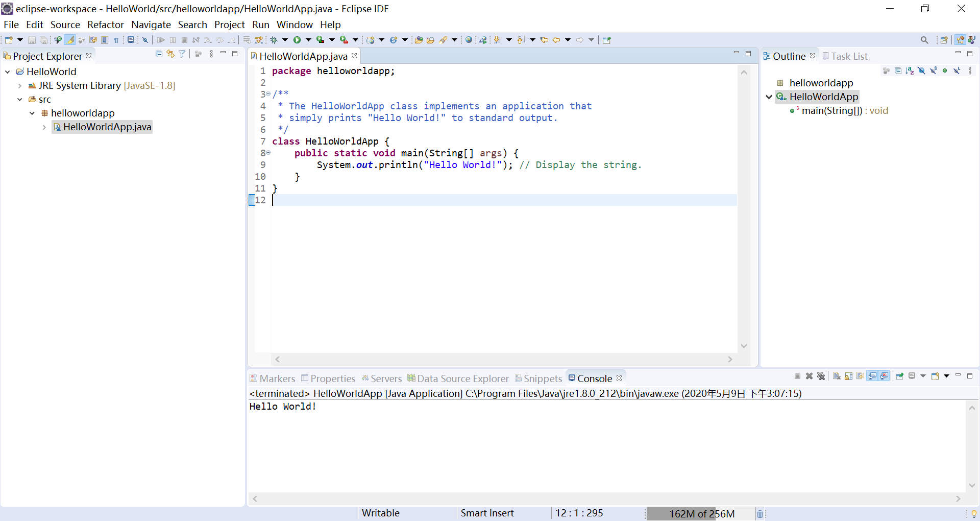Screen dimensions: 980x521
Task: Toggle Word Wrap in Console
Action: click(860, 376)
